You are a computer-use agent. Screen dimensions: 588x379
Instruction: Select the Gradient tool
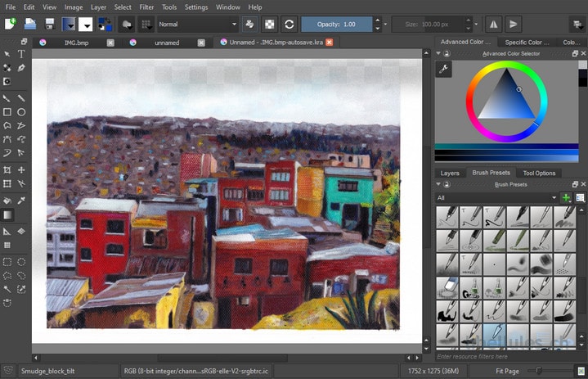coord(7,215)
